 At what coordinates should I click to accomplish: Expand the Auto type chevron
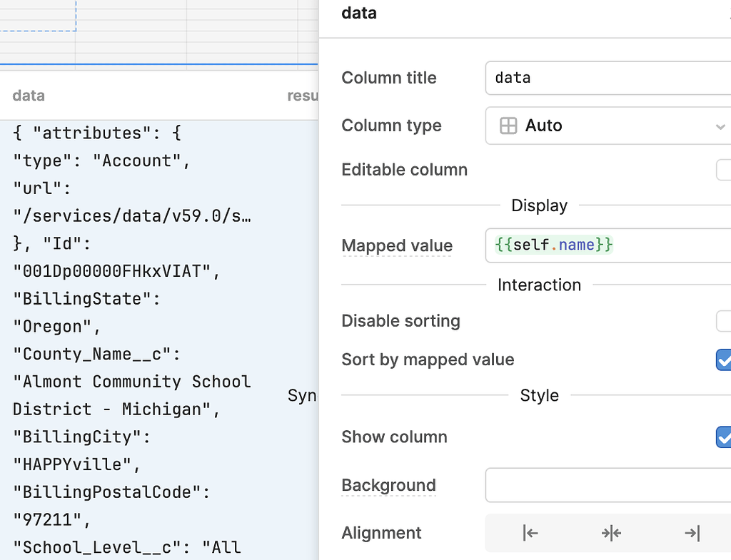(x=720, y=126)
